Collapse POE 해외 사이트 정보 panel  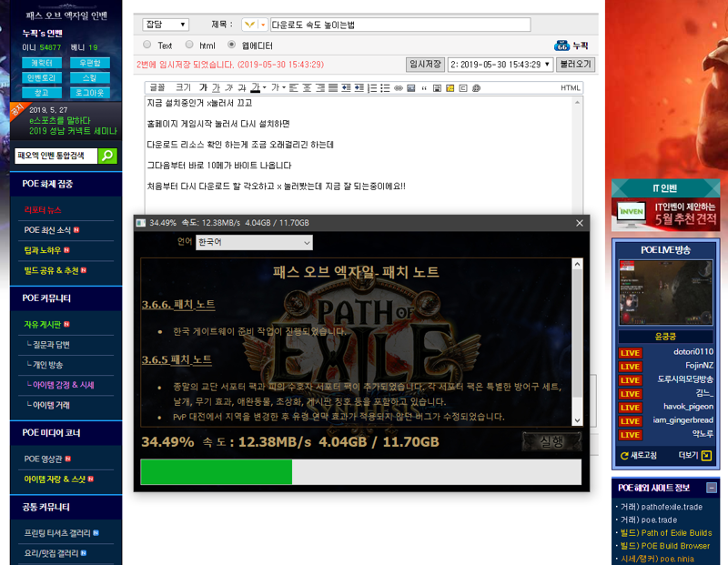tap(712, 488)
